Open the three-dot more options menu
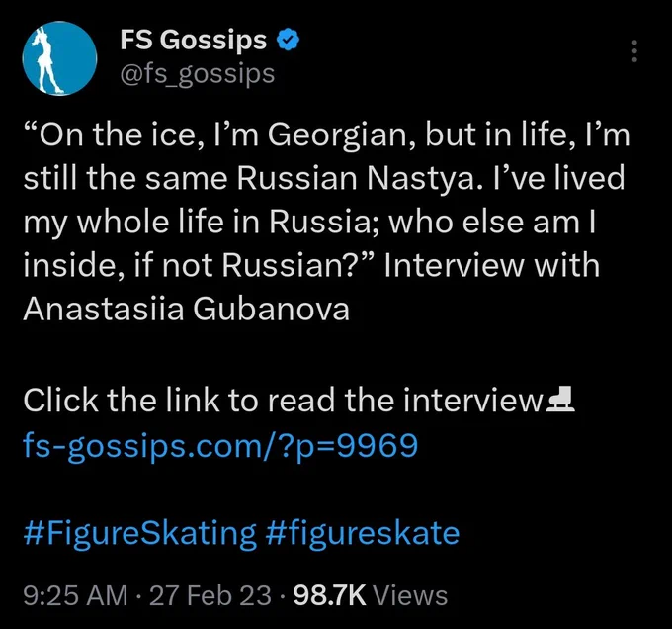This screenshot has height=629, width=672. [x=634, y=51]
